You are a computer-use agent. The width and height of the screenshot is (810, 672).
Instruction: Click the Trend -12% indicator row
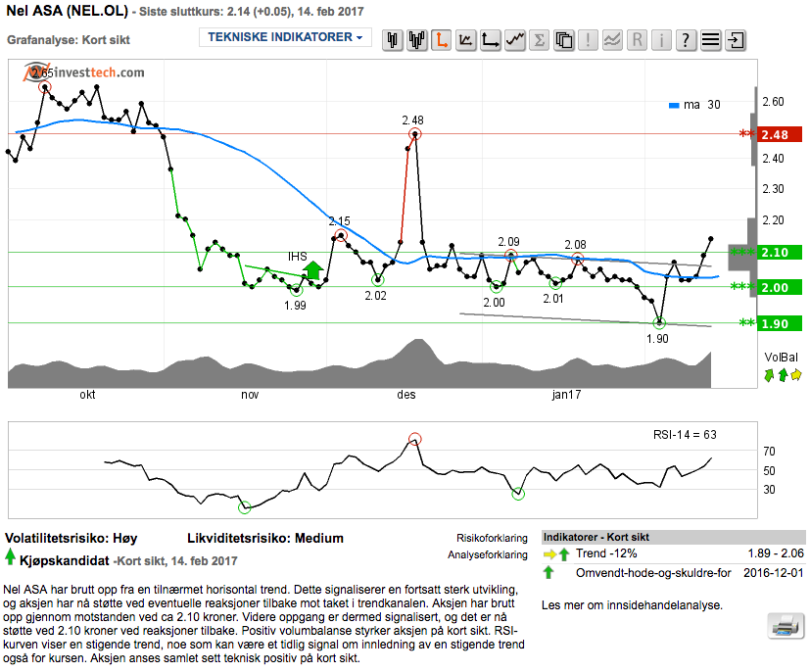click(674, 553)
